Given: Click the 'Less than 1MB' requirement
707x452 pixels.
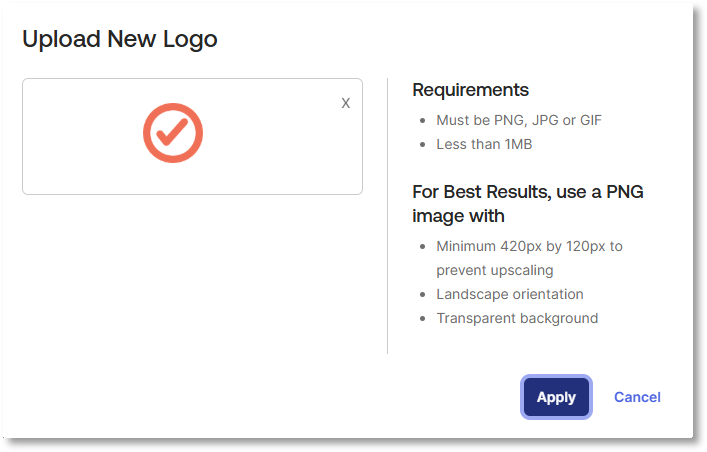Looking at the screenshot, I should click(484, 144).
